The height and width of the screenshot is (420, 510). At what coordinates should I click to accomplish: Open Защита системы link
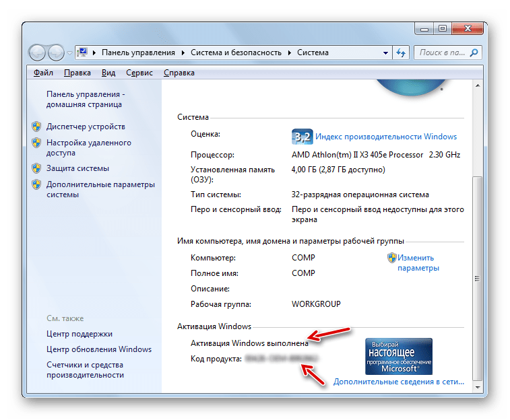tap(77, 168)
